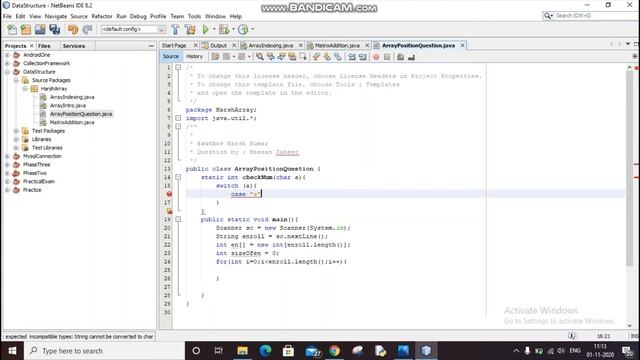The width and height of the screenshot is (640, 360).
Task: Click Find Next Occurrence editor icon
Action: [x=281, y=57]
